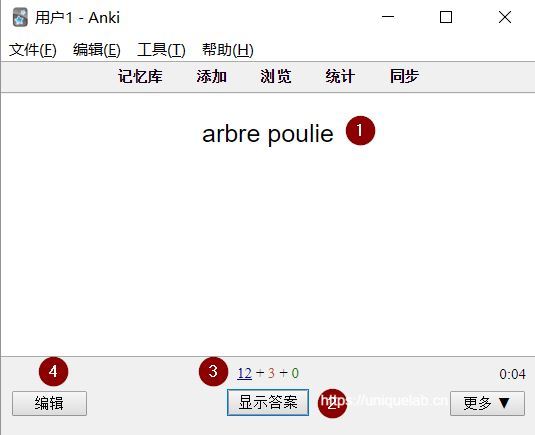Open the 编辑(E) menu
Screen dimensions: 535x435
(97, 50)
